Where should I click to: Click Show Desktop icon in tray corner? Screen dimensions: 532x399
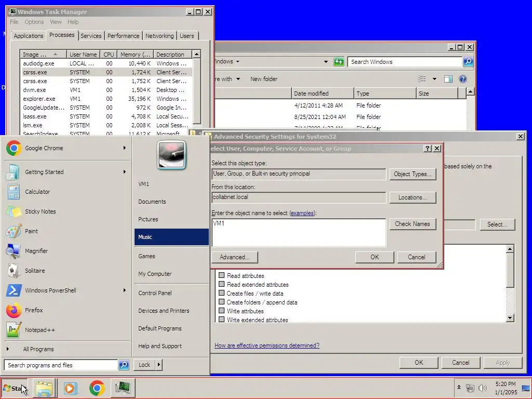(x=526, y=388)
